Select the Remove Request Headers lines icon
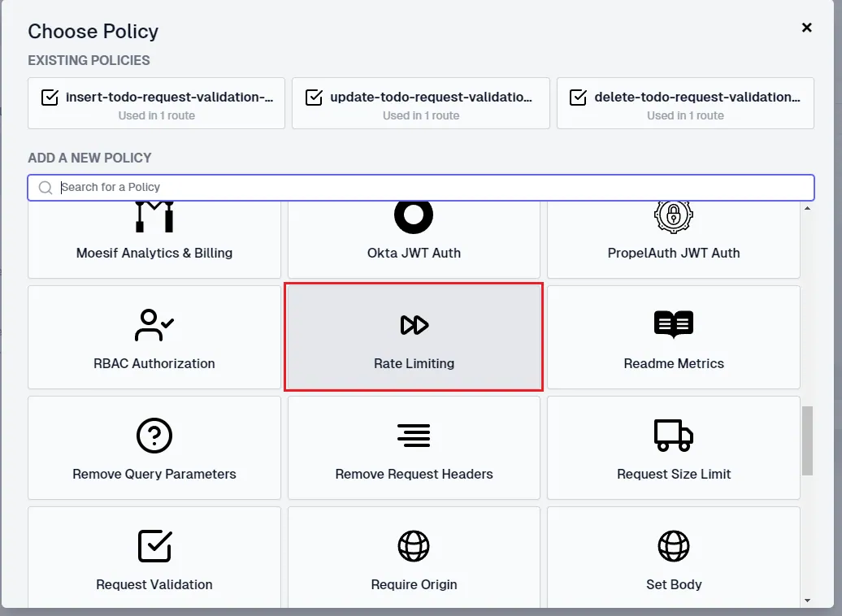 coord(414,436)
